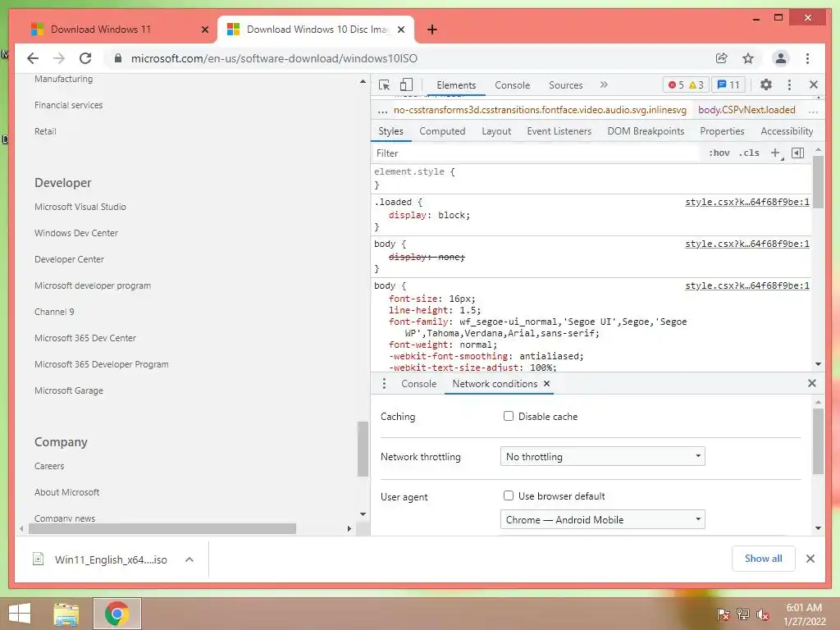Open the Network throttling dropdown
840x630 pixels.
[603, 456]
